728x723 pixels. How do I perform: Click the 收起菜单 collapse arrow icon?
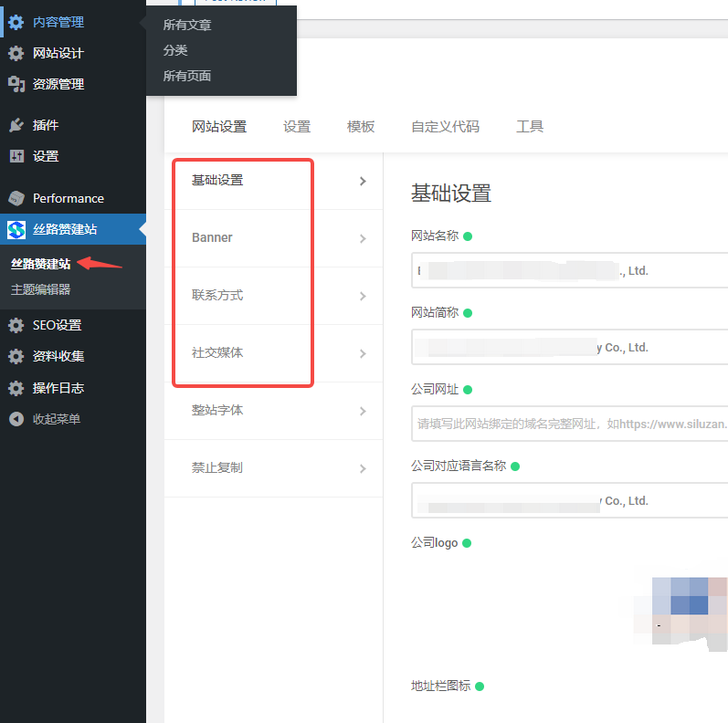[16, 419]
